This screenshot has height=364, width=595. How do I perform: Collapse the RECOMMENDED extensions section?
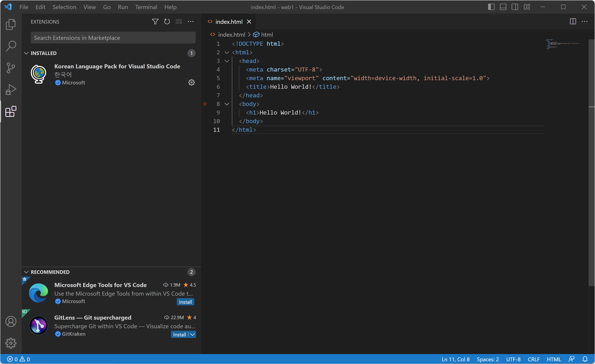pos(26,272)
